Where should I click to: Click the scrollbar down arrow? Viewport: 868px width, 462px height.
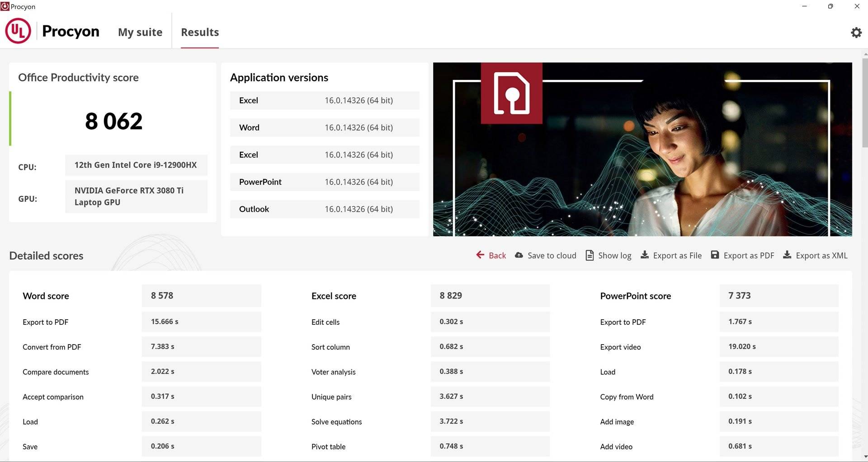864,457
